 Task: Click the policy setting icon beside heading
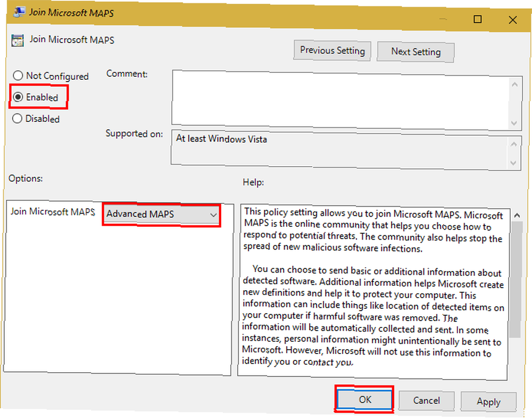(x=18, y=40)
